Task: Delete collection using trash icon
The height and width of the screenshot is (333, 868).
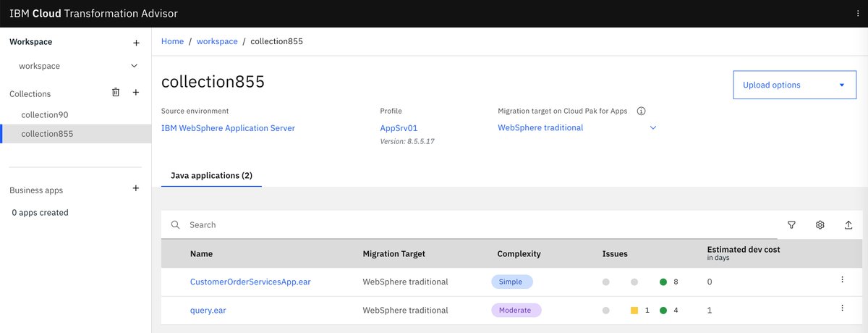Action: (x=116, y=92)
